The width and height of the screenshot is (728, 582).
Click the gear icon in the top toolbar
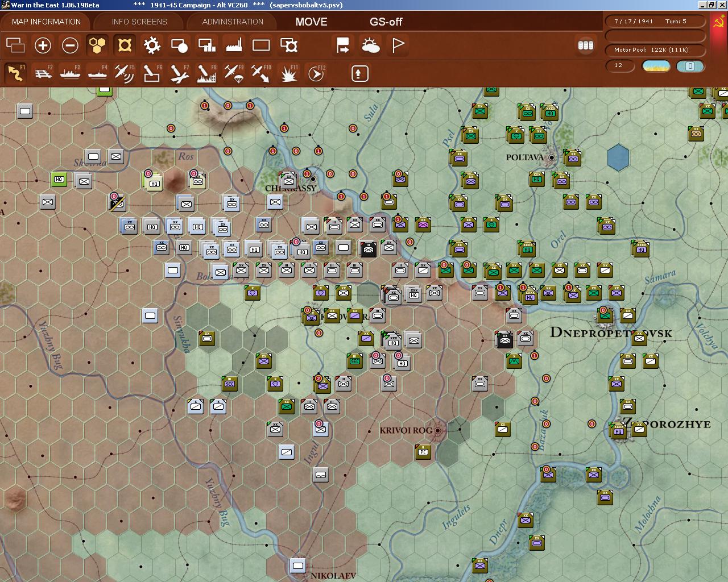152,45
